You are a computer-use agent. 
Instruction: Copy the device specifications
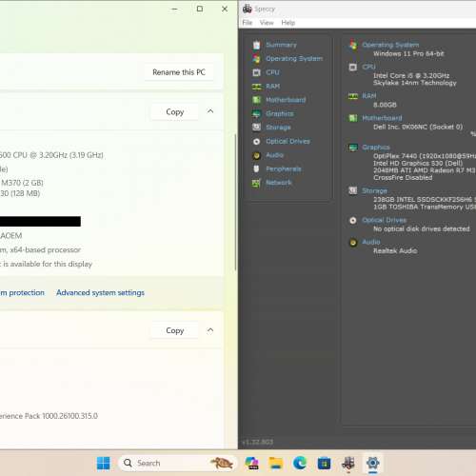point(175,111)
